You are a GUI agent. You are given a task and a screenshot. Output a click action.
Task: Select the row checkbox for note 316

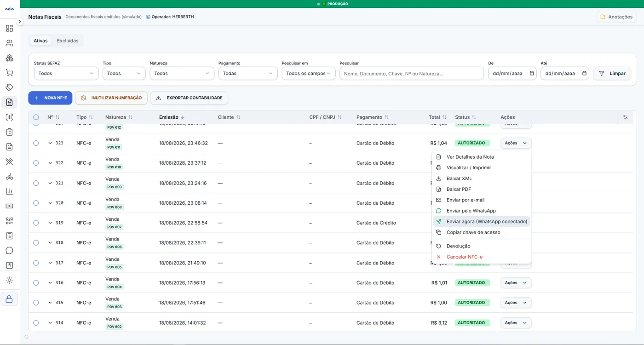[x=36, y=283]
